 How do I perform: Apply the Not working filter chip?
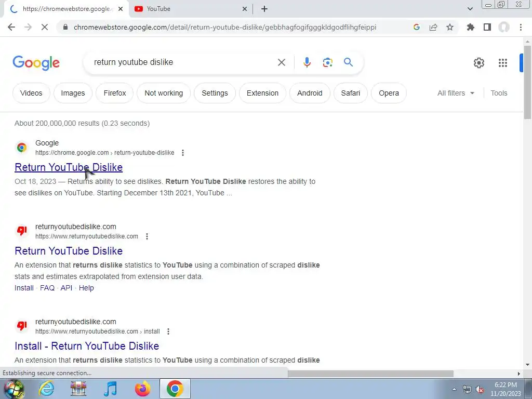(x=164, y=93)
